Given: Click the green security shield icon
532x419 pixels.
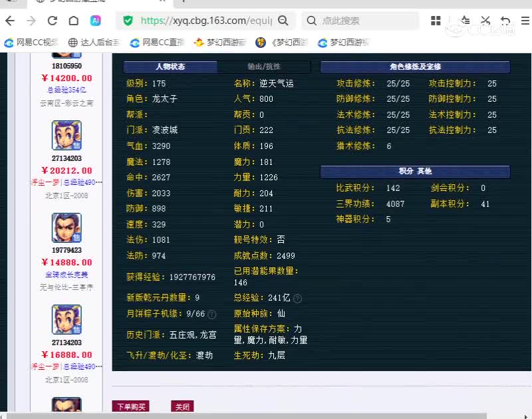Looking at the screenshot, I should [128, 21].
